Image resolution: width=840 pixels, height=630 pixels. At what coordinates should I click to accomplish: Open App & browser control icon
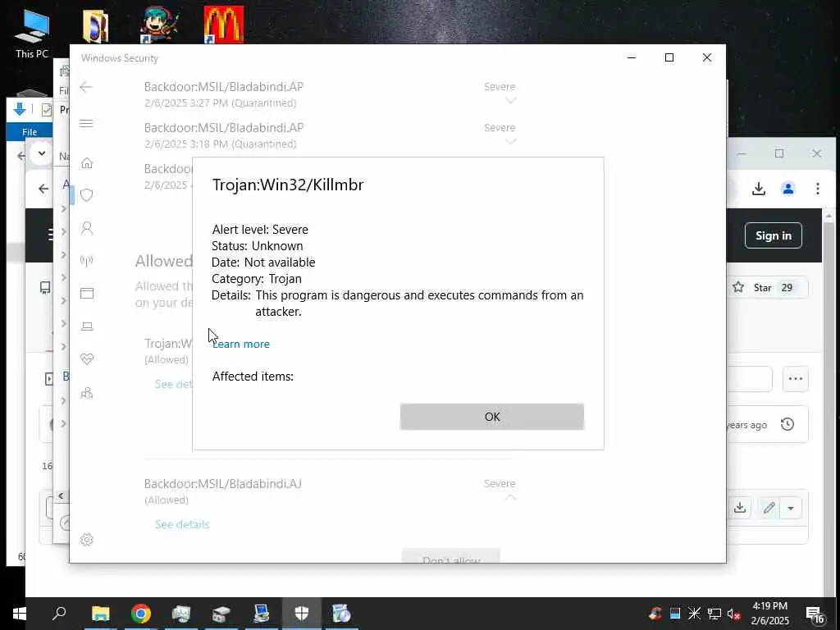[x=87, y=293]
